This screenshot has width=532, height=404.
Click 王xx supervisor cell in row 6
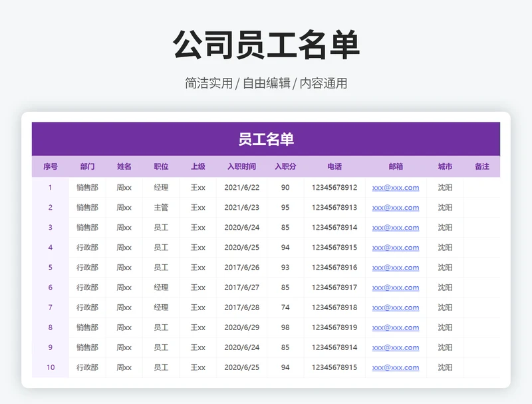point(198,288)
